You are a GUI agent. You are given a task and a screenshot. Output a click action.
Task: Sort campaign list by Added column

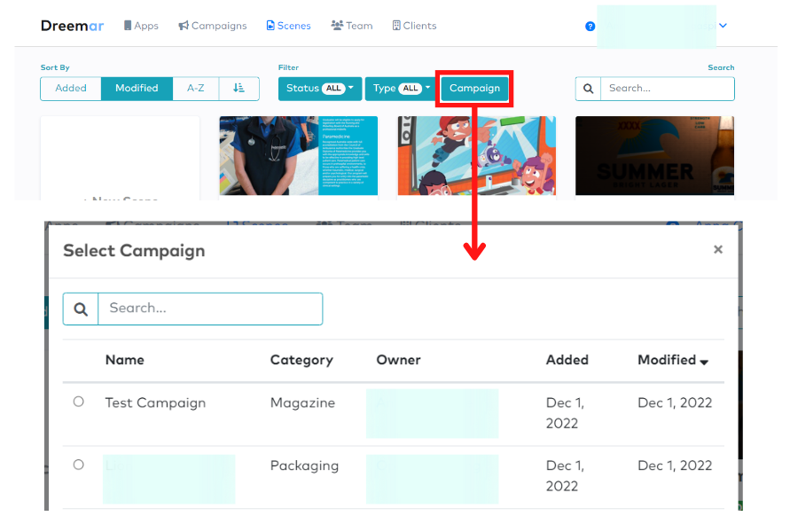pos(567,360)
